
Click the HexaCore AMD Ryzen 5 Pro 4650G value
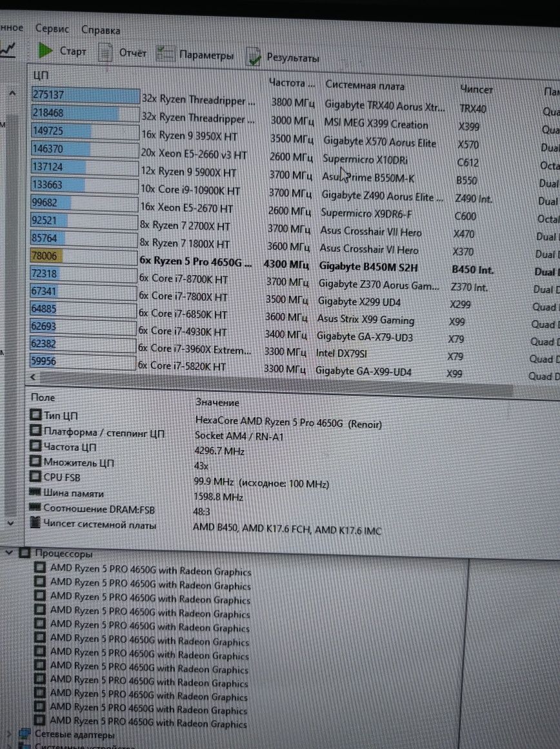tap(288, 422)
